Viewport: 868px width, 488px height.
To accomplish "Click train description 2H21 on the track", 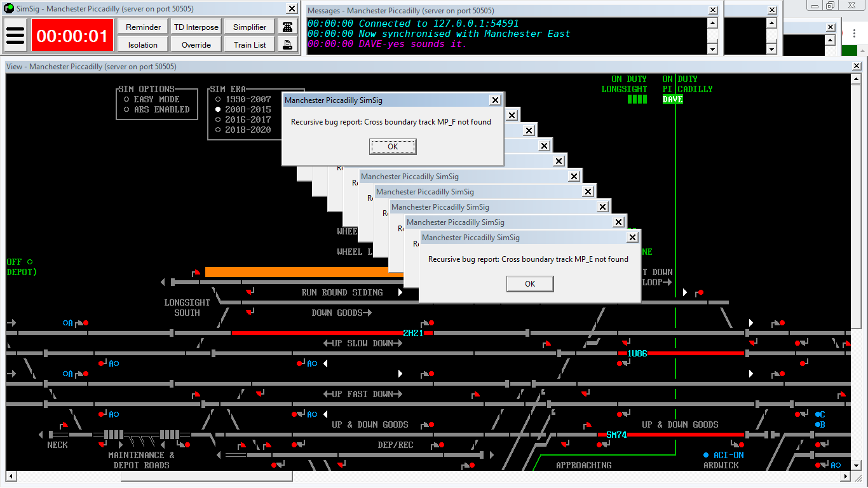I will pyautogui.click(x=413, y=333).
